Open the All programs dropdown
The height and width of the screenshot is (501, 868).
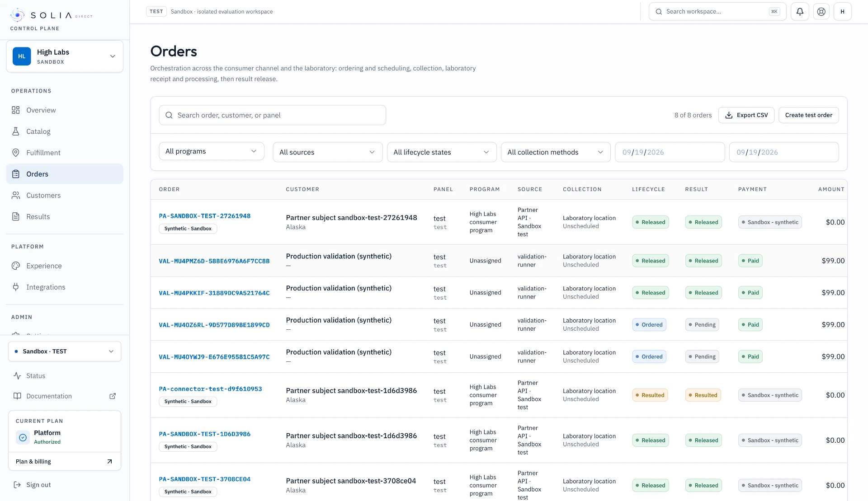[x=212, y=151]
